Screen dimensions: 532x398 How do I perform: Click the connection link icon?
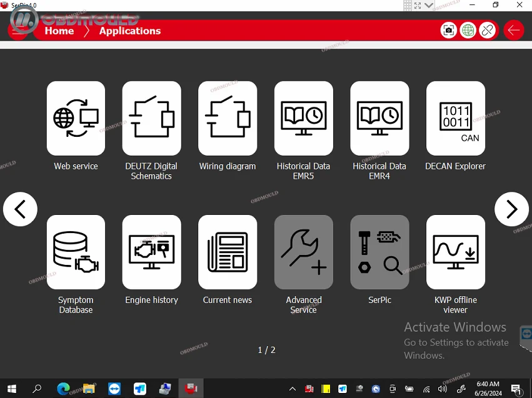488,31
